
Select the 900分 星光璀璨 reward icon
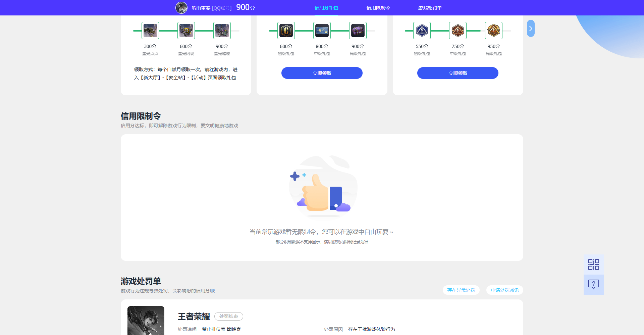pyautogui.click(x=222, y=31)
